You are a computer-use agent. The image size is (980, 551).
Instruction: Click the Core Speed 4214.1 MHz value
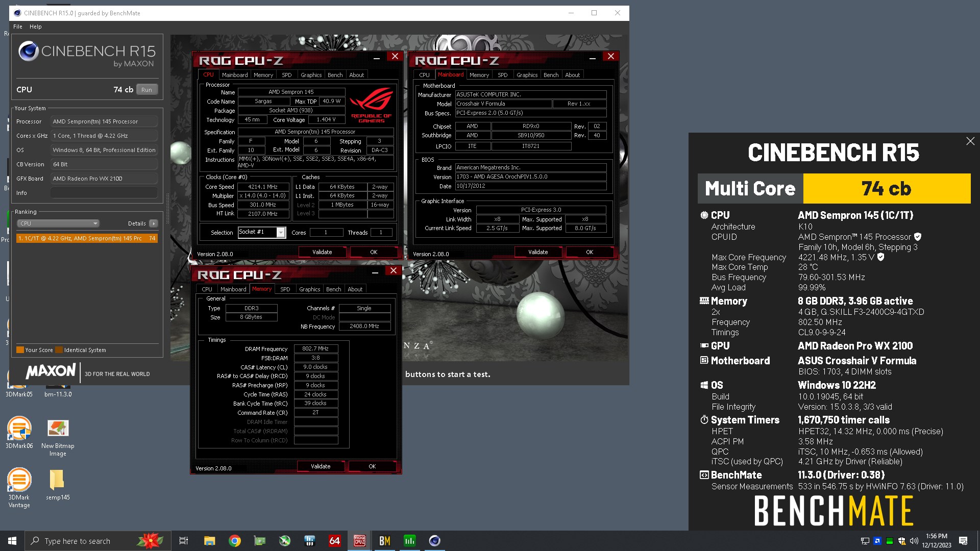263,187
